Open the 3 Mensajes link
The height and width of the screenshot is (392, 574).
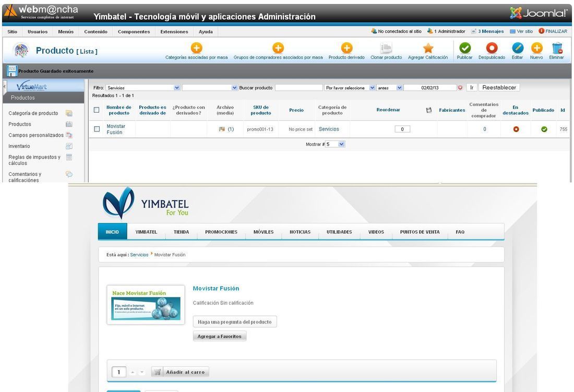click(x=487, y=31)
